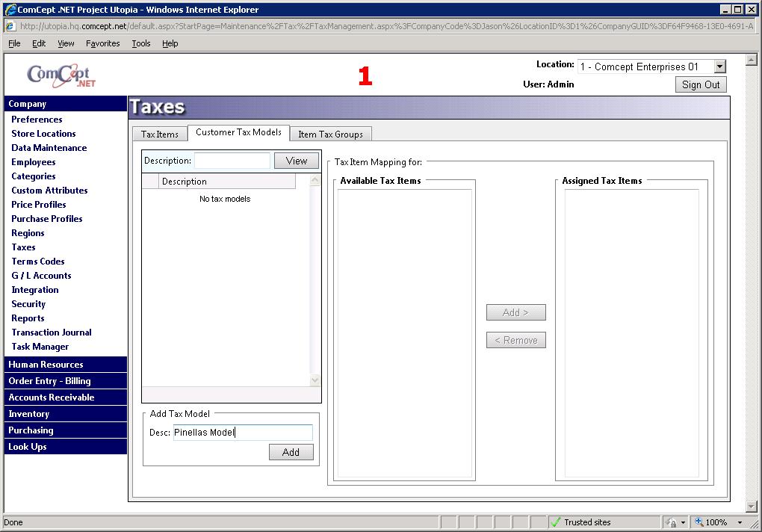The height and width of the screenshot is (532, 762).
Task: Click Add button under Add Tax Model
Action: (x=291, y=452)
